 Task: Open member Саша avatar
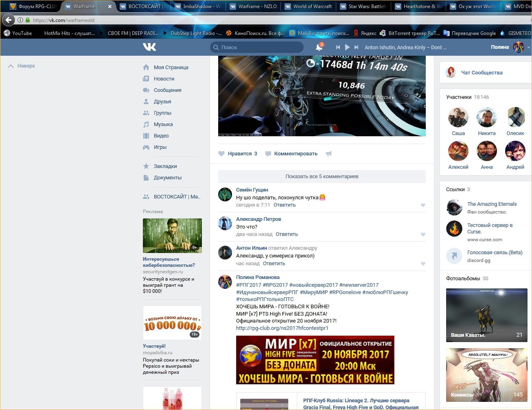(458, 118)
